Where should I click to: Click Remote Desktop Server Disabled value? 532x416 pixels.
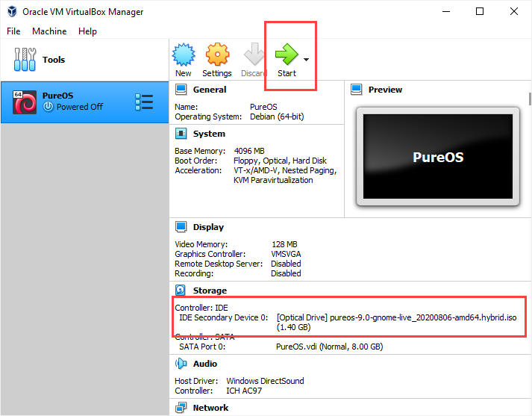point(286,264)
